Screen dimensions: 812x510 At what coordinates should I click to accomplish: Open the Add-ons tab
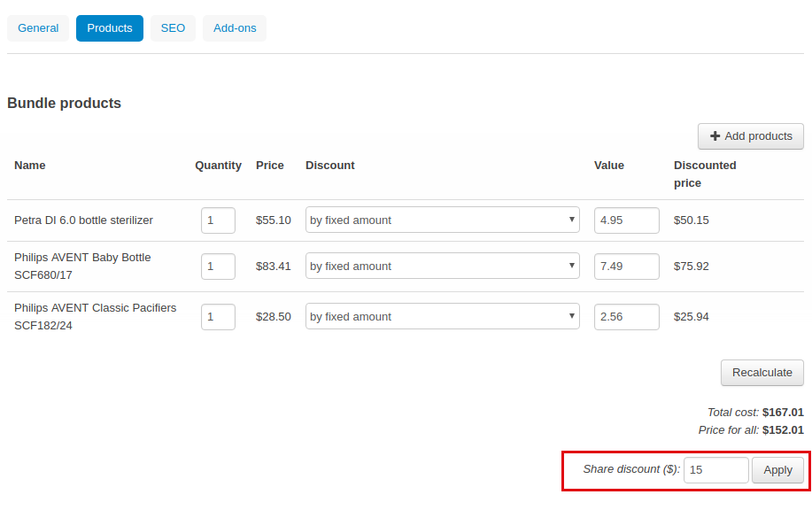click(x=235, y=28)
